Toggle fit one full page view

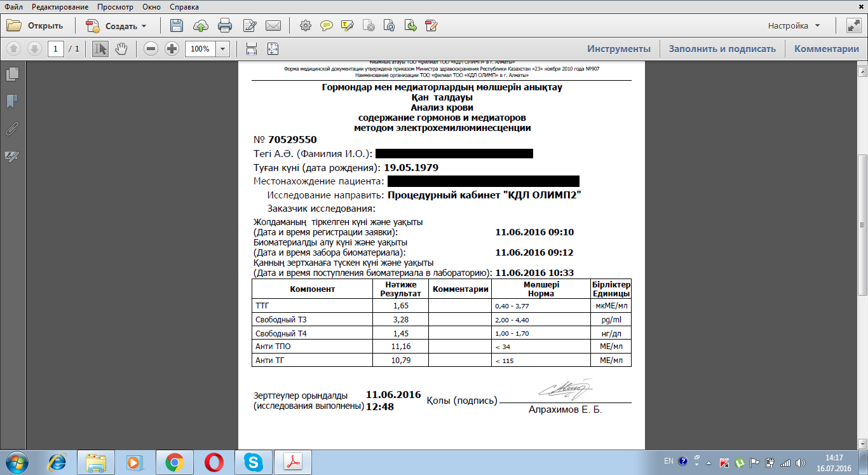point(273,49)
